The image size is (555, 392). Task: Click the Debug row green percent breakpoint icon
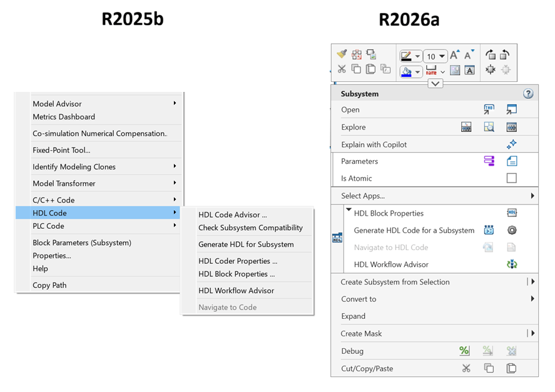(x=464, y=351)
